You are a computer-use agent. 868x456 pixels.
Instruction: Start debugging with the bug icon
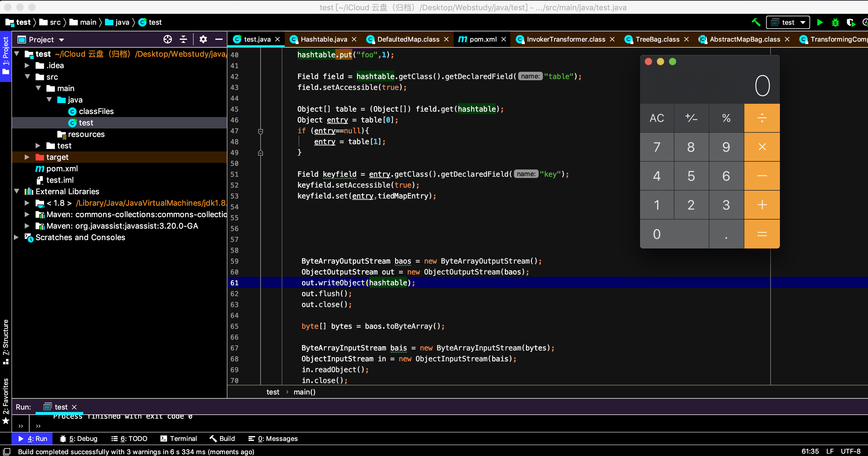pyautogui.click(x=835, y=22)
